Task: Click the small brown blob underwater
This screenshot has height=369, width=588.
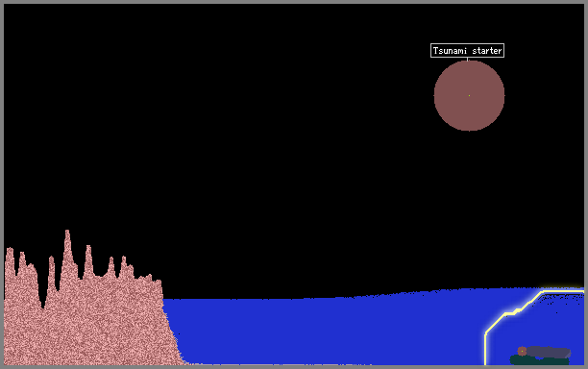Action: tap(522, 351)
